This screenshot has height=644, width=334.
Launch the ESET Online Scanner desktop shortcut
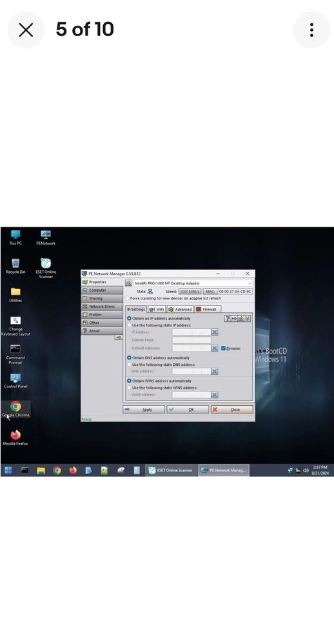[x=46, y=269]
